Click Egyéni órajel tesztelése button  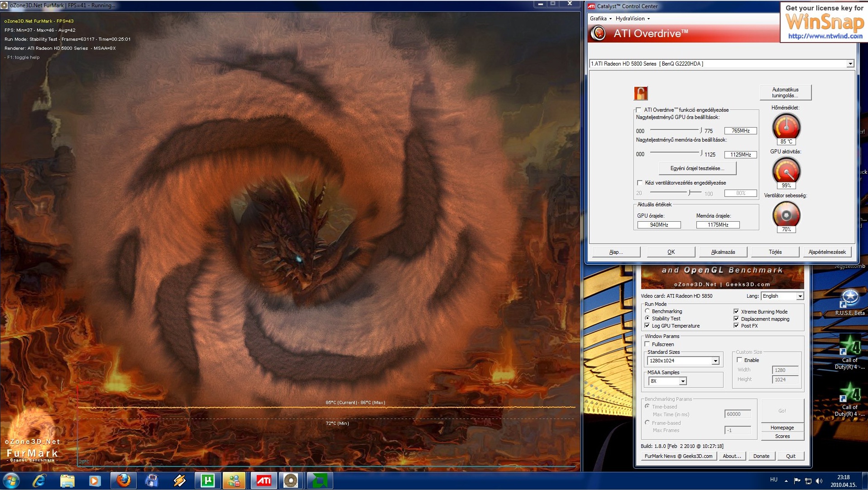697,168
